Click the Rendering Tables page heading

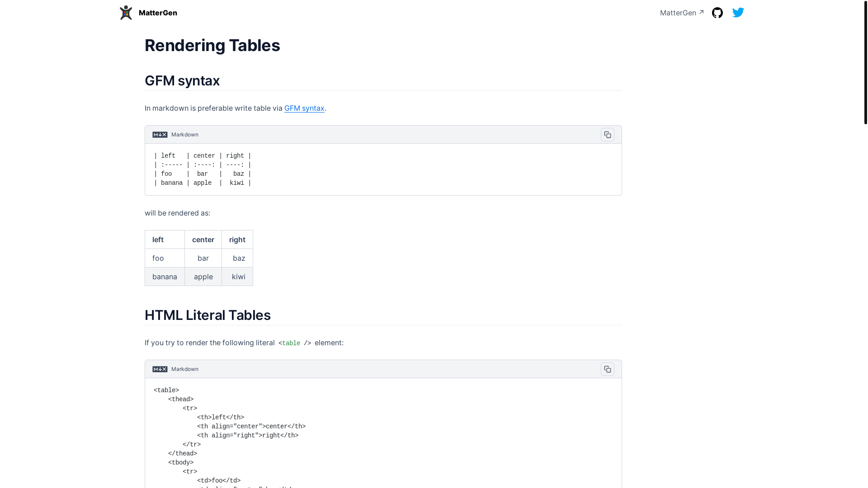point(212,45)
